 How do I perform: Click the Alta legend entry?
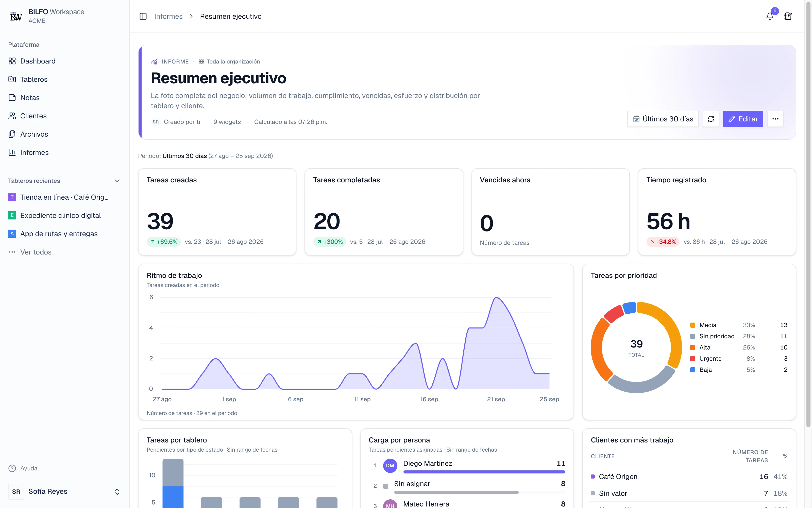(x=739, y=347)
